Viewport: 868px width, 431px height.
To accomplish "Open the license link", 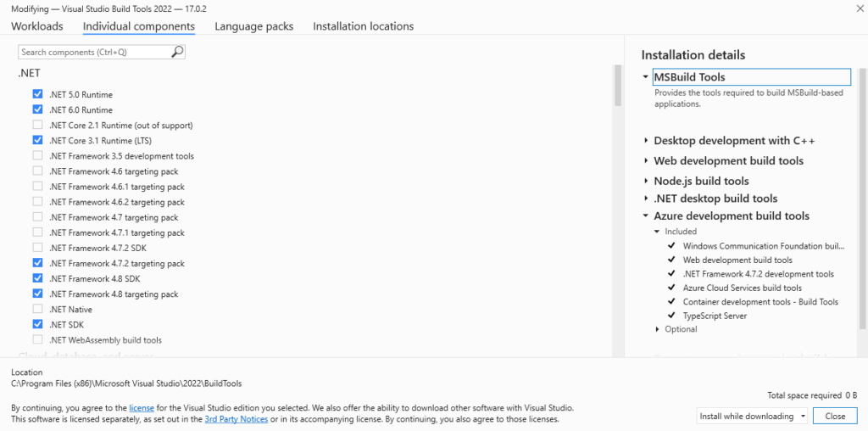I will [142, 408].
